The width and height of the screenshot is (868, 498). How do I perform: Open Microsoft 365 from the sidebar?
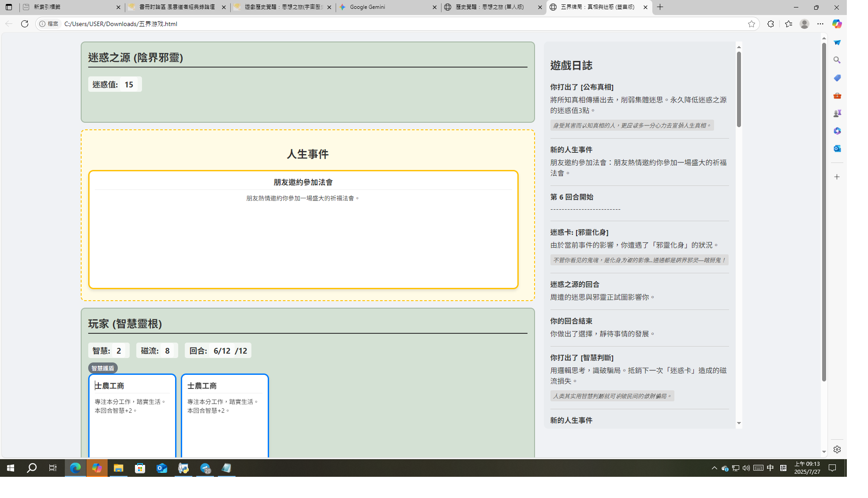837,131
